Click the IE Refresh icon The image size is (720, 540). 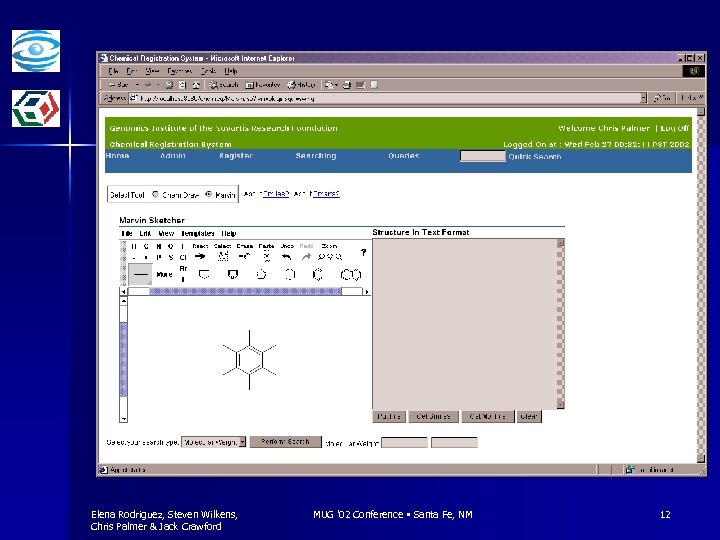(182, 85)
